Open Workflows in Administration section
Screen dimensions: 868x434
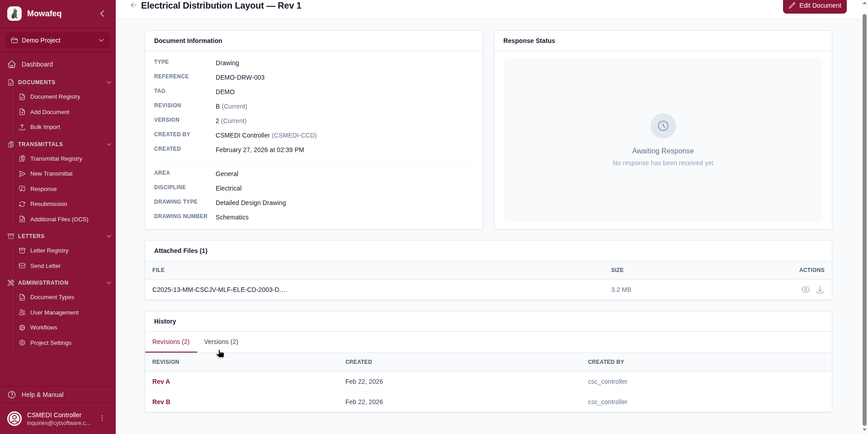click(x=44, y=327)
